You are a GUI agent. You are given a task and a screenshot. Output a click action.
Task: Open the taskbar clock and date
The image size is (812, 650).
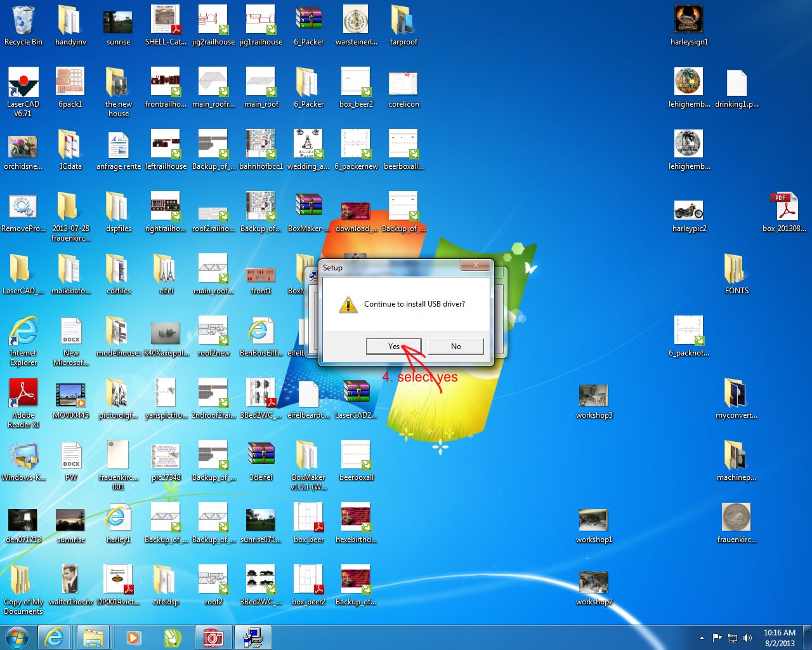click(779, 638)
